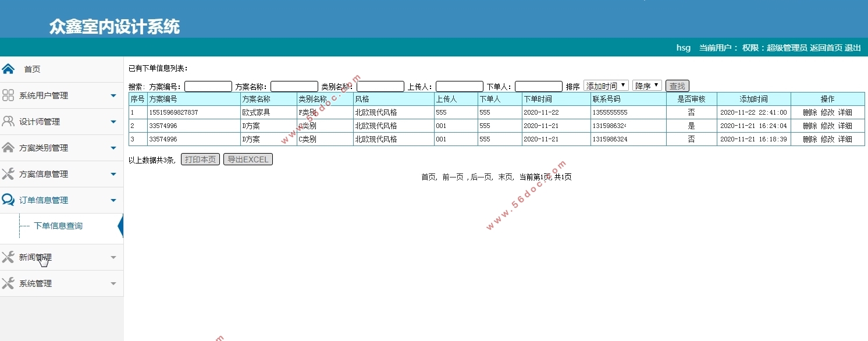Expand the 系统管理 arrow

coord(113,283)
